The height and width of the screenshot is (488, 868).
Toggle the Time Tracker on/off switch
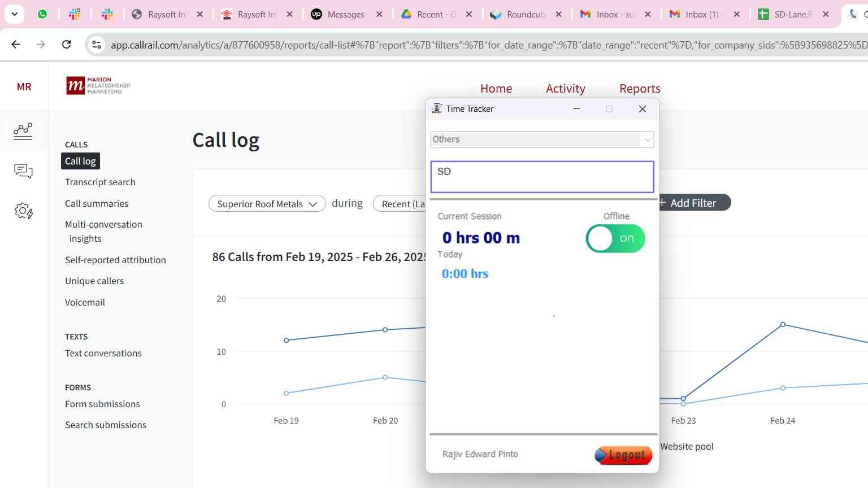point(615,238)
